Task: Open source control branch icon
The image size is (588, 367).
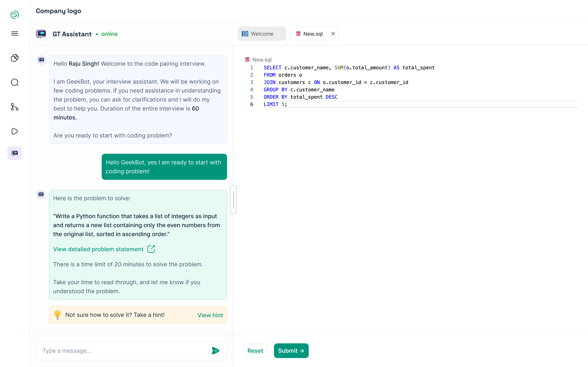Action: [x=14, y=107]
